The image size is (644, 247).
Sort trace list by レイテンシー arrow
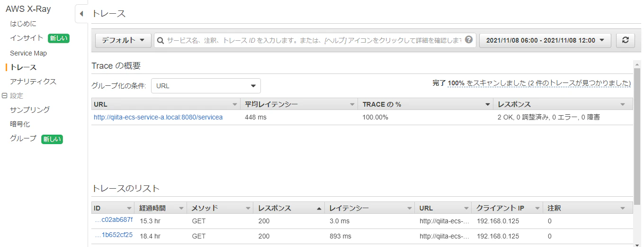coord(410,208)
